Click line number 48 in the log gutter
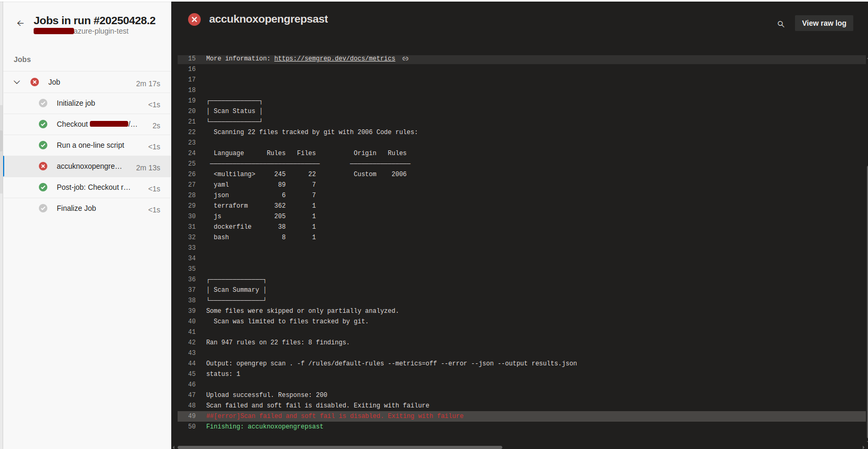The image size is (868, 449). pos(192,405)
